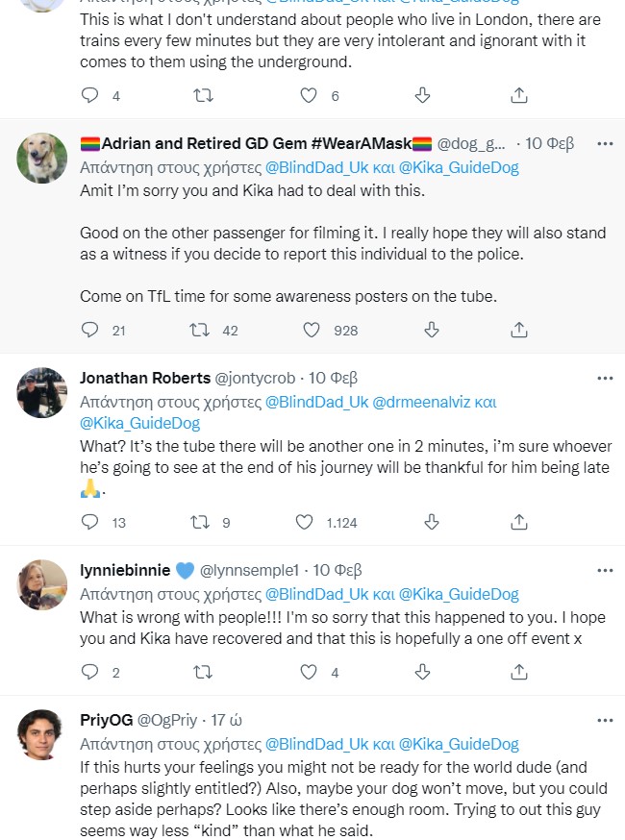
Task: Retweet Adrian's reply about TfL posters
Action: (x=200, y=330)
